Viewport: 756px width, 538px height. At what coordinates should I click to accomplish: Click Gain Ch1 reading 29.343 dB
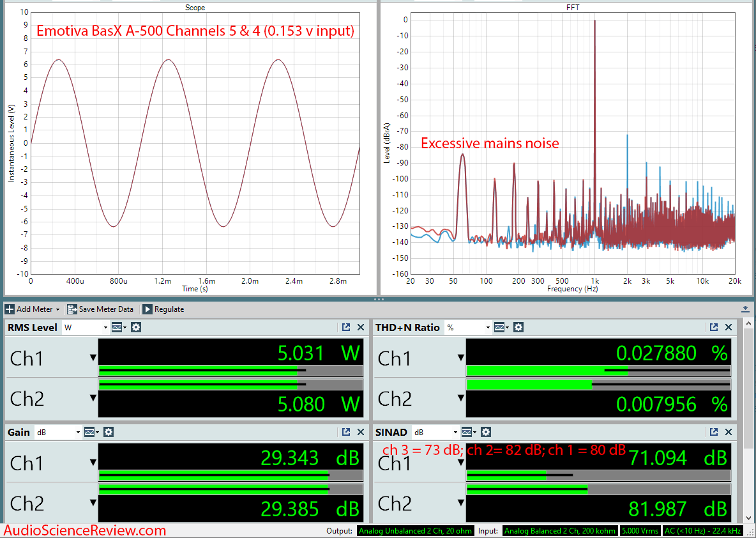[x=310, y=458]
